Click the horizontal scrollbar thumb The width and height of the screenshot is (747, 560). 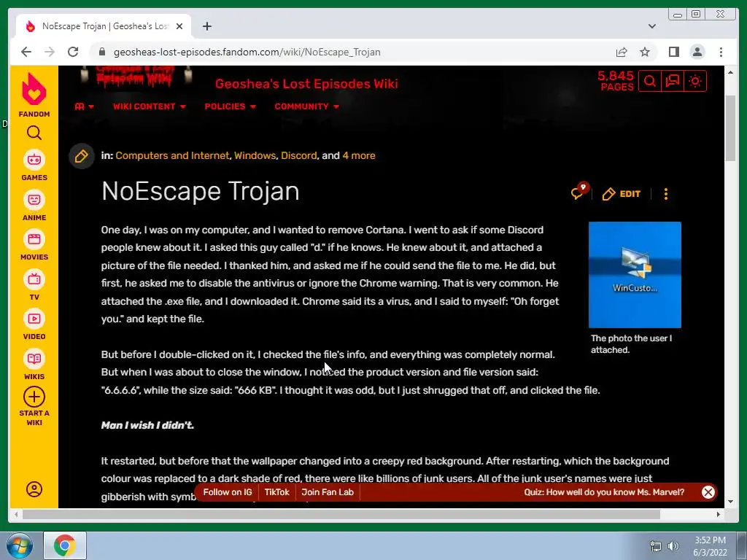(341, 514)
